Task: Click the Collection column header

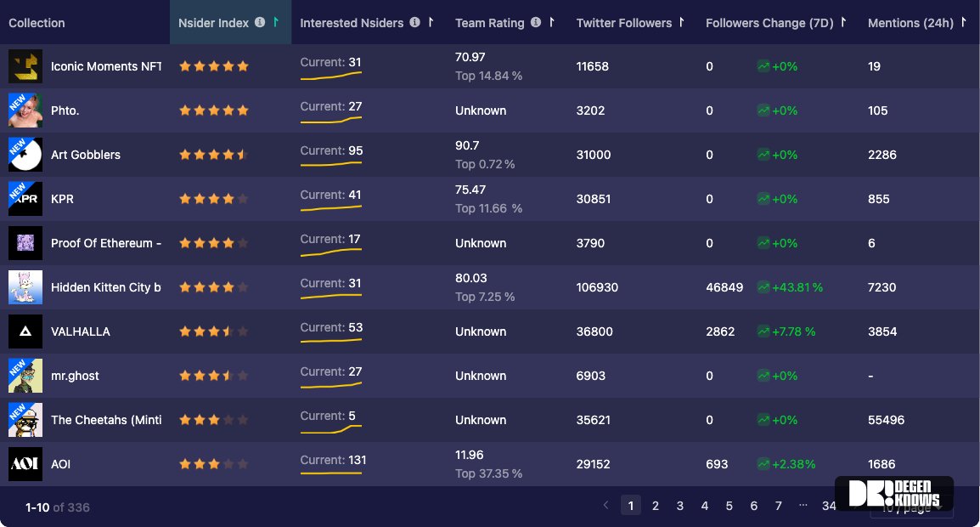Action: click(x=37, y=23)
